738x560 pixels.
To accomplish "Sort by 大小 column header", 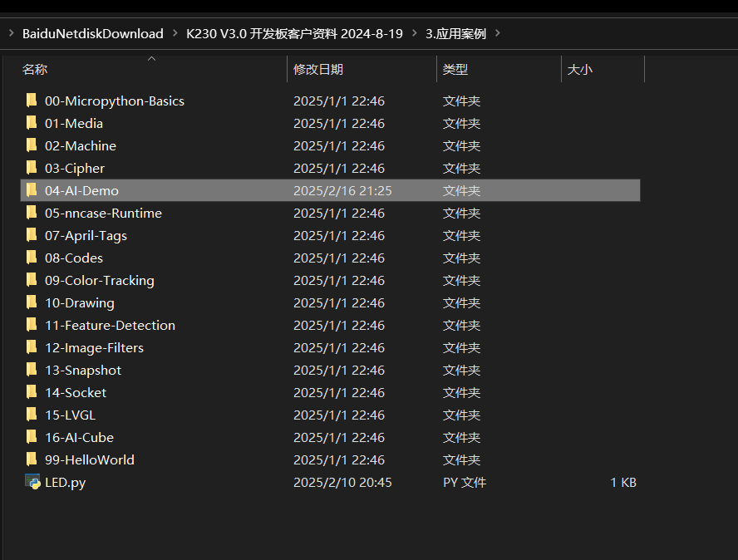I will (579, 70).
